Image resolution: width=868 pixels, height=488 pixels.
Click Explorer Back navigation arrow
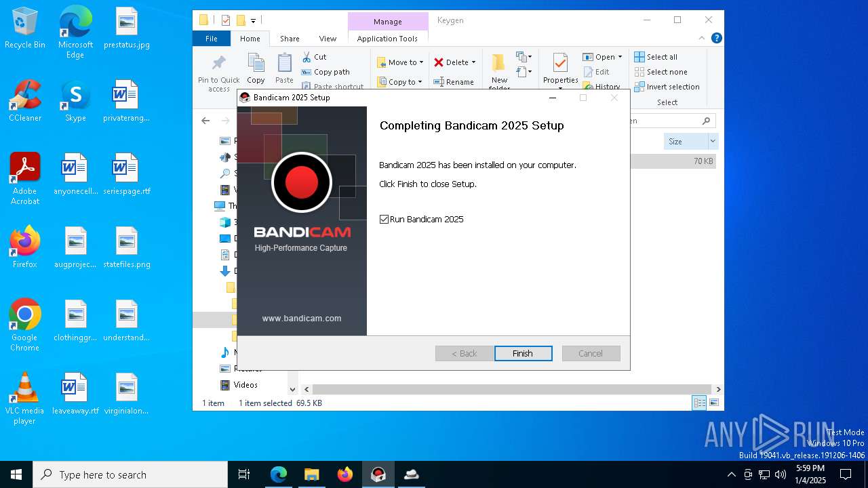pos(205,121)
